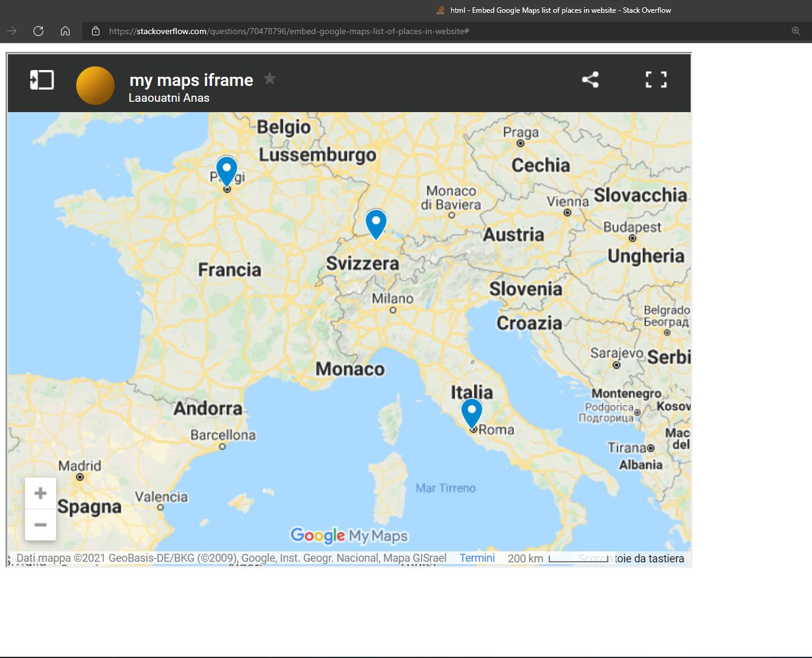Click the Italia country label
This screenshot has height=658, width=812.
(472, 392)
